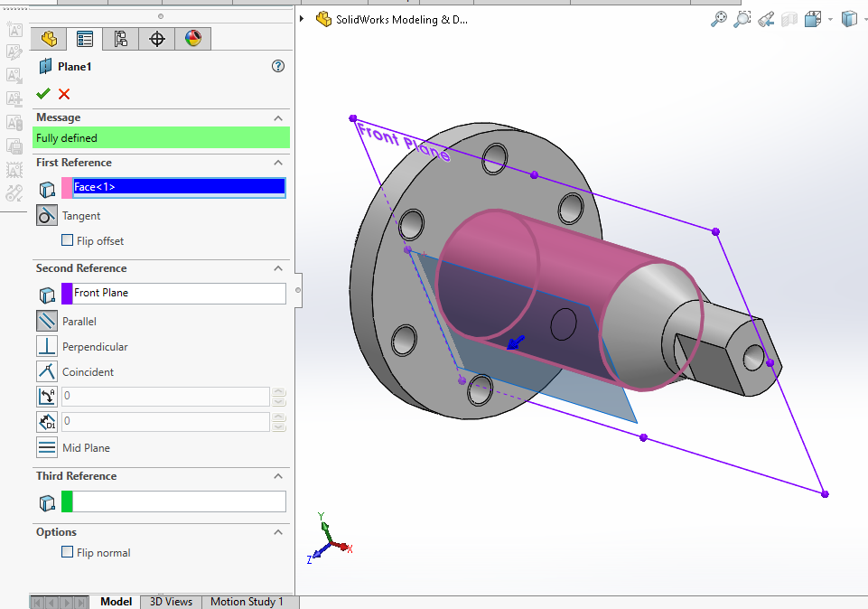Open the DisplayManager color ball tab

coord(192,38)
